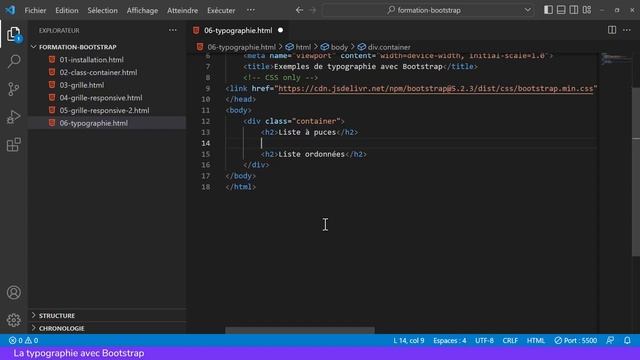This screenshot has width=640, height=360.
Task: Open the notifications bell
Action: [627, 340]
